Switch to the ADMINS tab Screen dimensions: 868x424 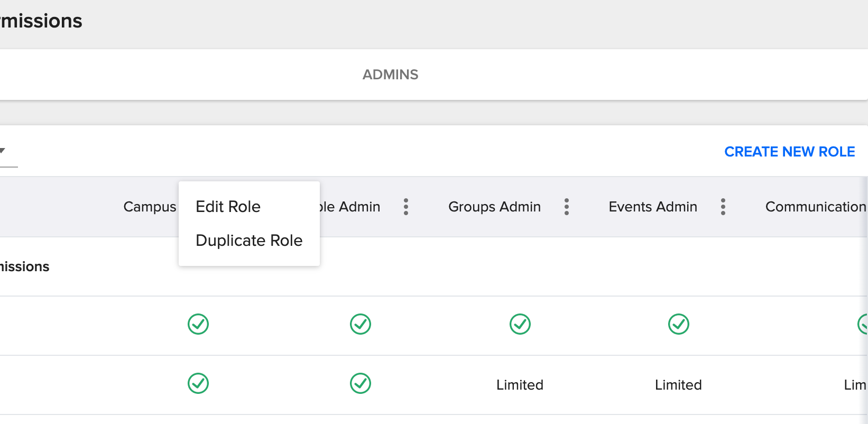[390, 75]
